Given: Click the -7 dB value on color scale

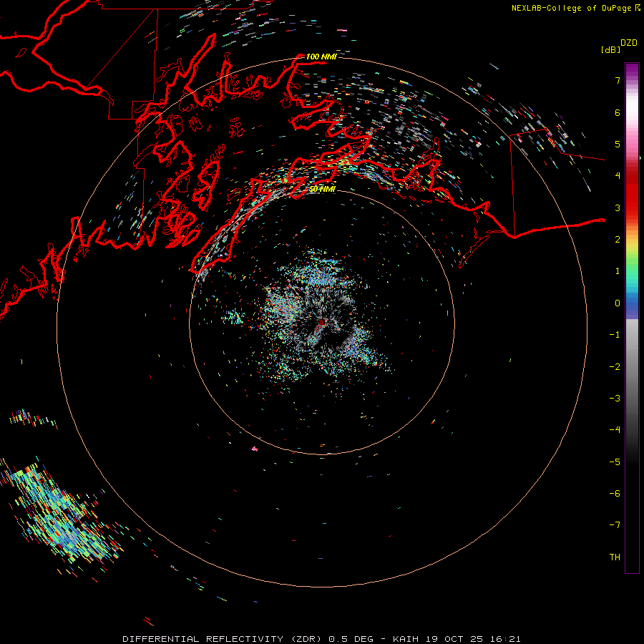Looking at the screenshot, I should coord(615,525).
